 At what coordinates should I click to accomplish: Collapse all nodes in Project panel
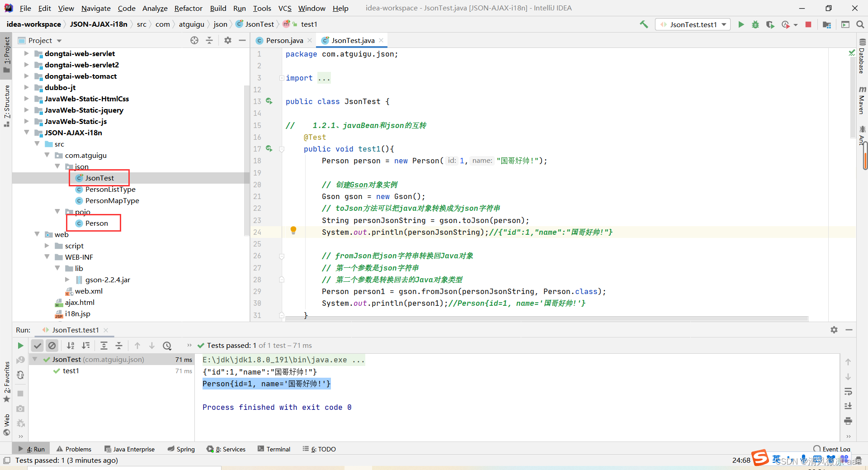[x=209, y=40]
